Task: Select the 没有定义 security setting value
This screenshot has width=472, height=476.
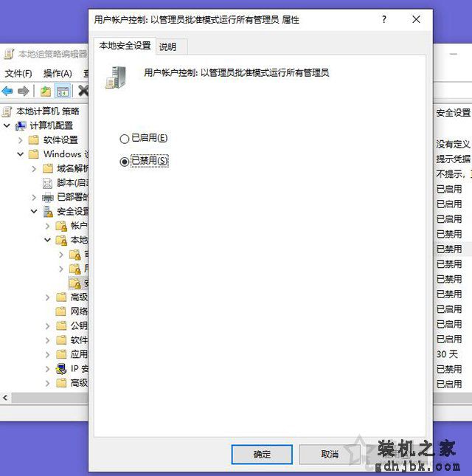Action: pyautogui.click(x=453, y=144)
